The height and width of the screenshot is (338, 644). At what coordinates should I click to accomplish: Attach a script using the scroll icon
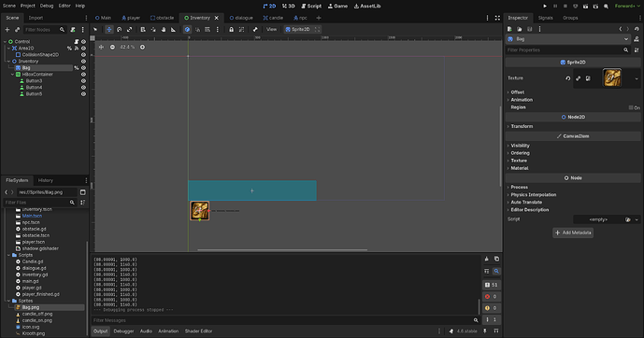(x=73, y=30)
